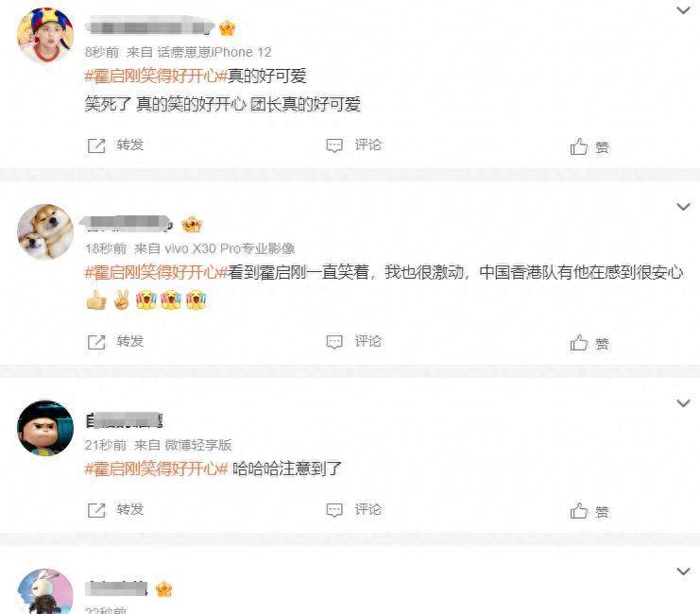Comment on the vivo X30 Pro post
700x614 pixels.
coord(353,342)
